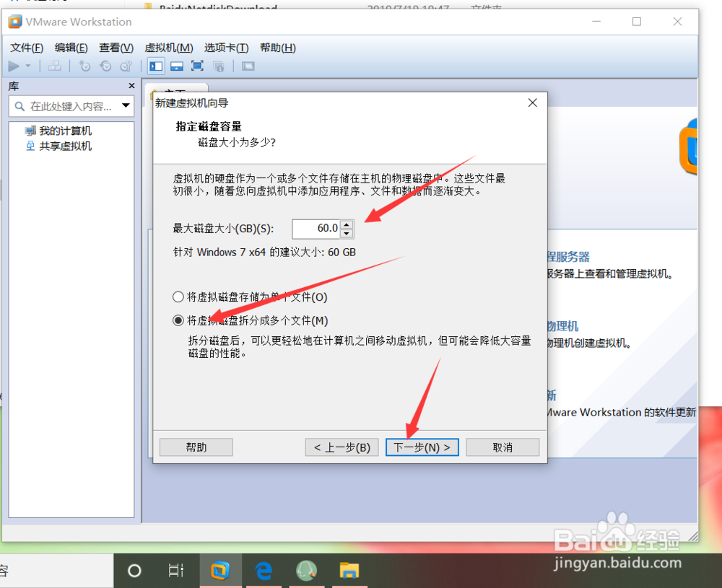Increase disk size with the spinner up arrow

(x=347, y=224)
